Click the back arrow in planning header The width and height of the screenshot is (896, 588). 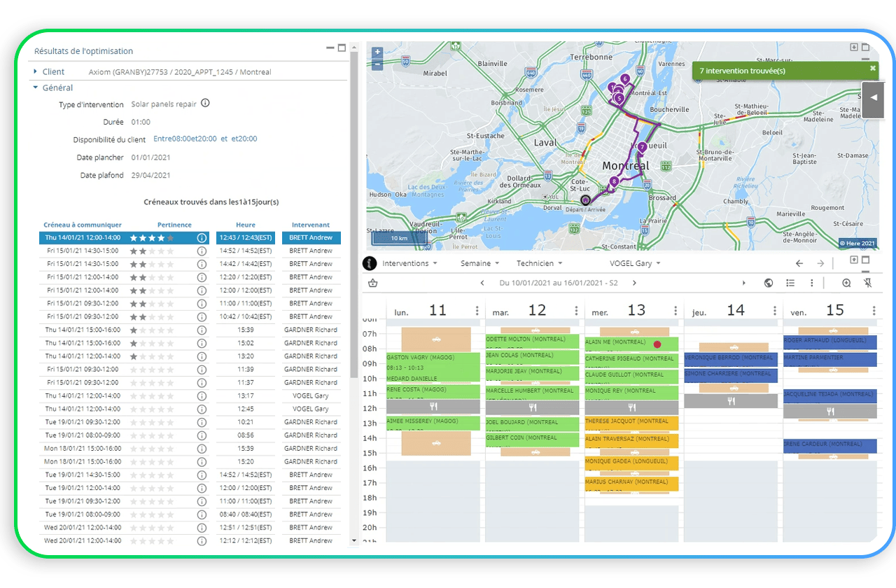pyautogui.click(x=799, y=264)
